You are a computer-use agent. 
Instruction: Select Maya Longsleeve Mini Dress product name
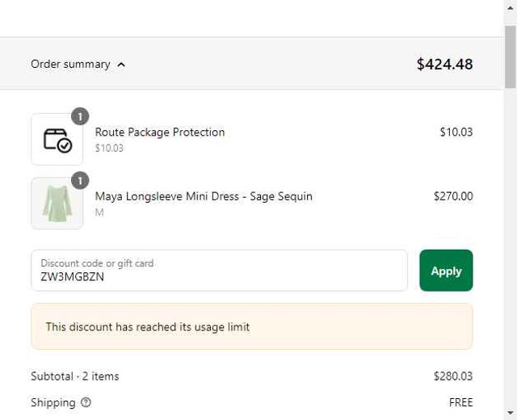pos(204,196)
